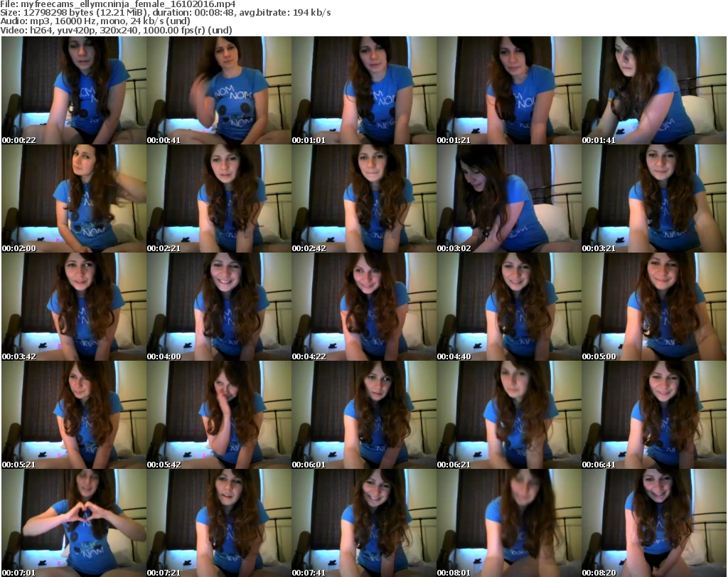Select the thumbnail at 00:07:41
The image size is (728, 577).
coord(363,523)
